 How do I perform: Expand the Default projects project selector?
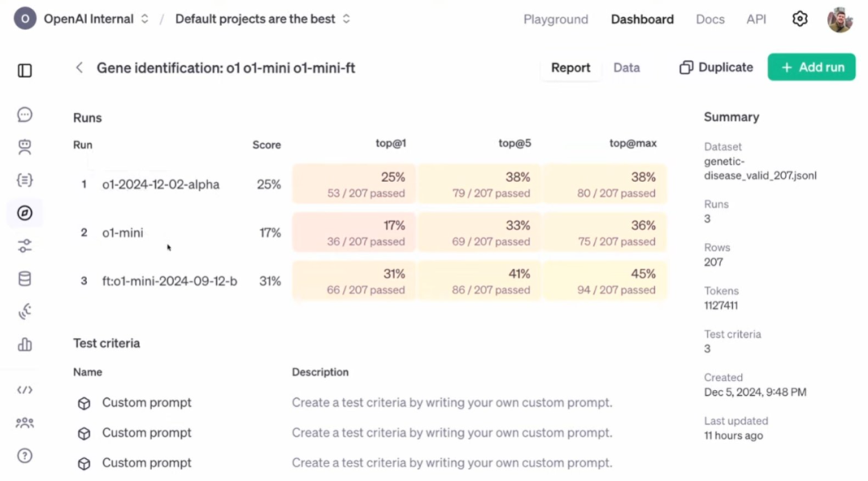coord(262,18)
